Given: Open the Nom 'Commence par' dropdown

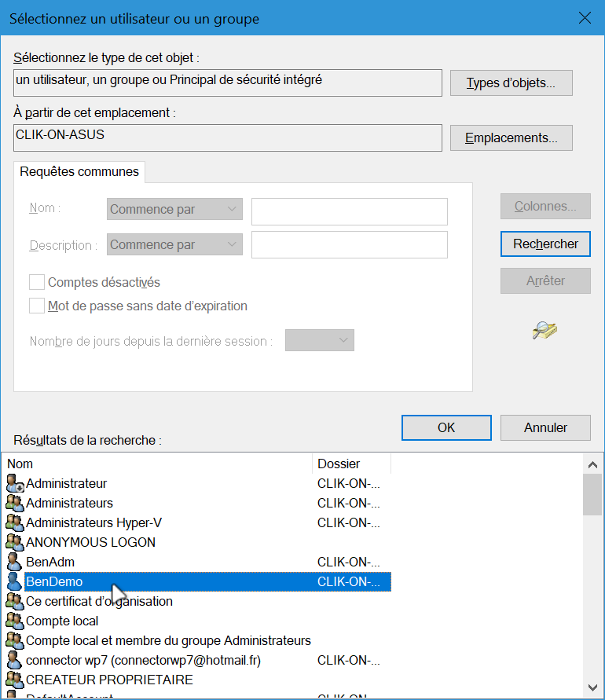Looking at the screenshot, I should pos(174,210).
